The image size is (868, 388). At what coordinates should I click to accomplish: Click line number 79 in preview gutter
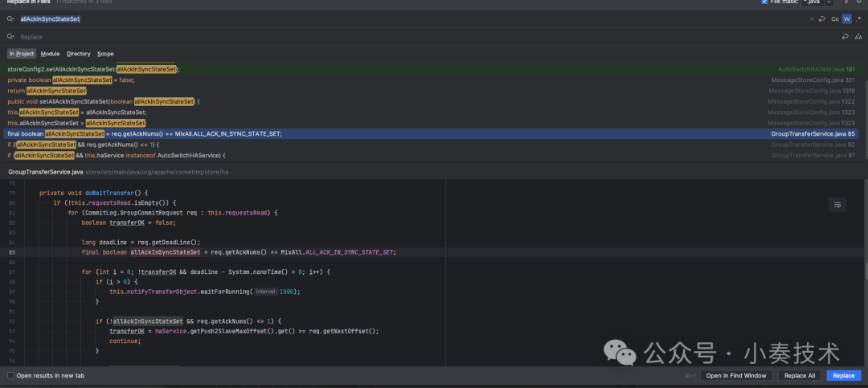click(x=12, y=193)
